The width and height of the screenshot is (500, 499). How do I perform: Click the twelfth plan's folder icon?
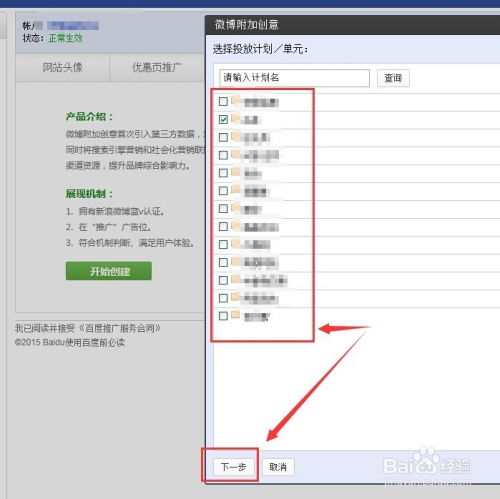pos(236,297)
